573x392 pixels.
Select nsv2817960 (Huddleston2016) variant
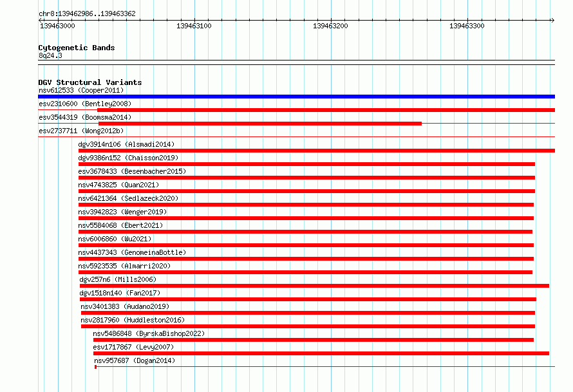133,320
